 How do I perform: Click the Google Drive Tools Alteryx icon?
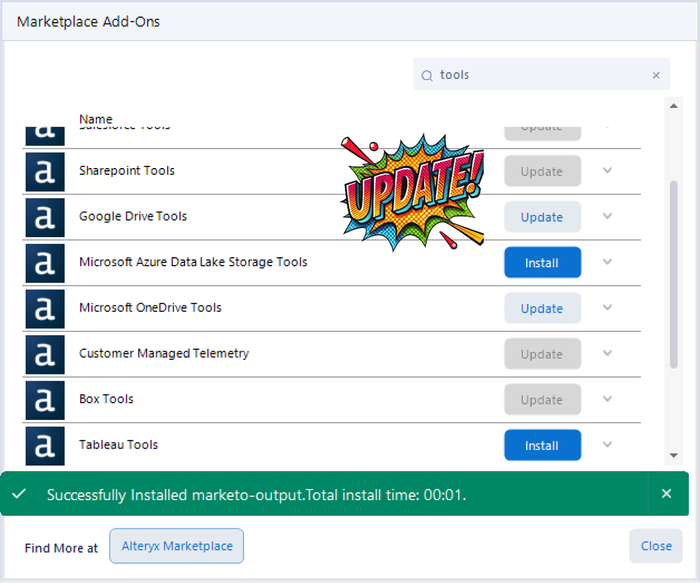tap(45, 217)
